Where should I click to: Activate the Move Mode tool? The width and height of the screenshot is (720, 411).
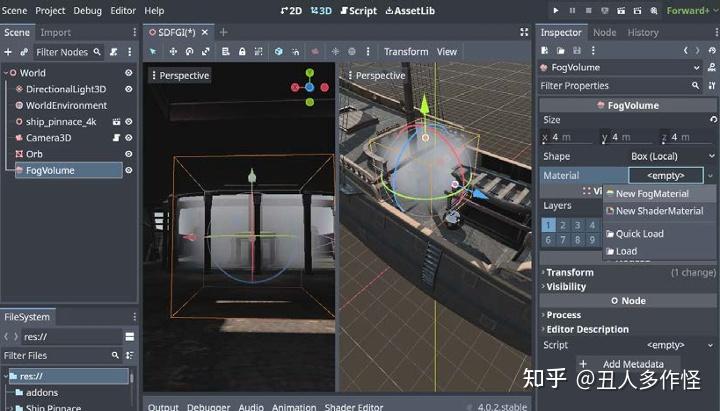(x=173, y=52)
